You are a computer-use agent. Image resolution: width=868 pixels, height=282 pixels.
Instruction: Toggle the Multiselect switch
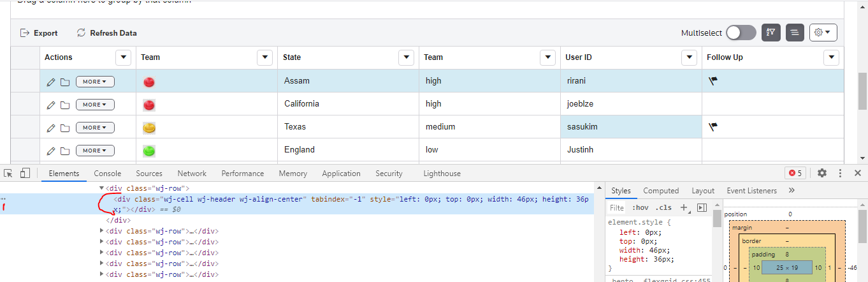(741, 33)
